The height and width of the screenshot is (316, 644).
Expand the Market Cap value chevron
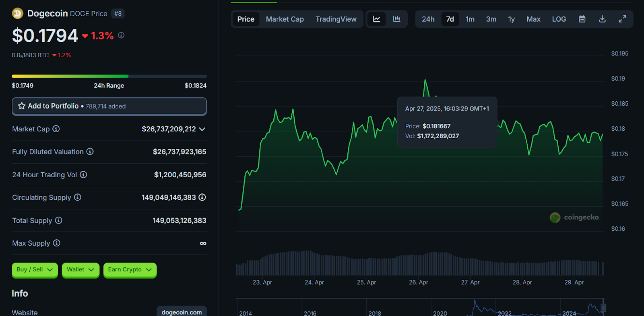tap(202, 129)
